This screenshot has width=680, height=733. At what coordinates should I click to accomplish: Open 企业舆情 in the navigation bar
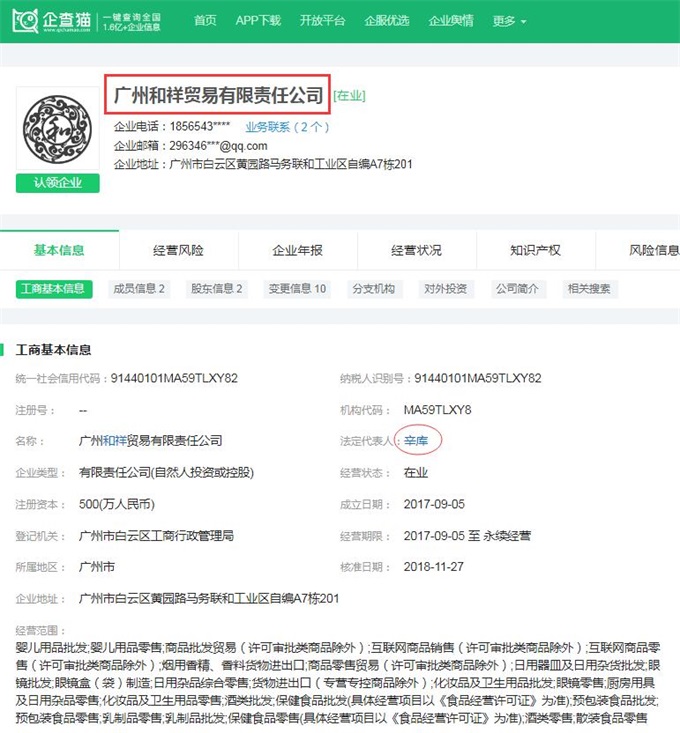451,21
